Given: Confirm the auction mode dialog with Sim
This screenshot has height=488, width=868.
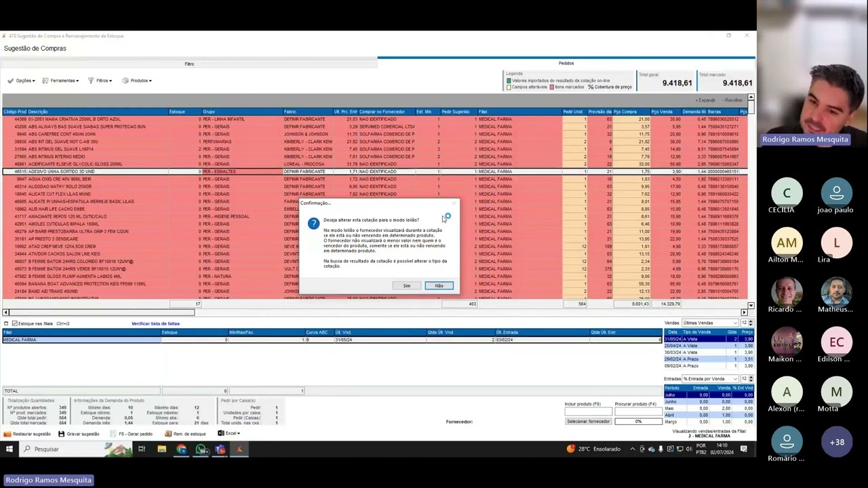Looking at the screenshot, I should [x=407, y=286].
